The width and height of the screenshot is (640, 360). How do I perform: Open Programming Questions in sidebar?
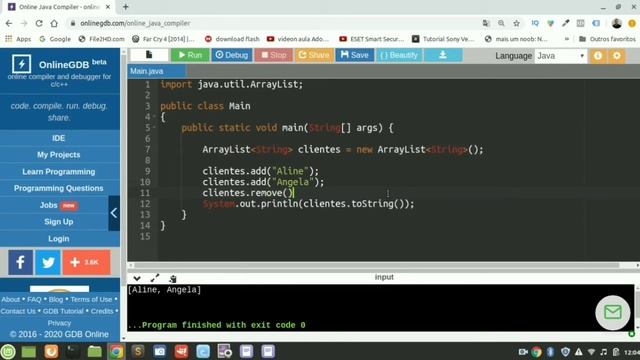pyautogui.click(x=59, y=188)
